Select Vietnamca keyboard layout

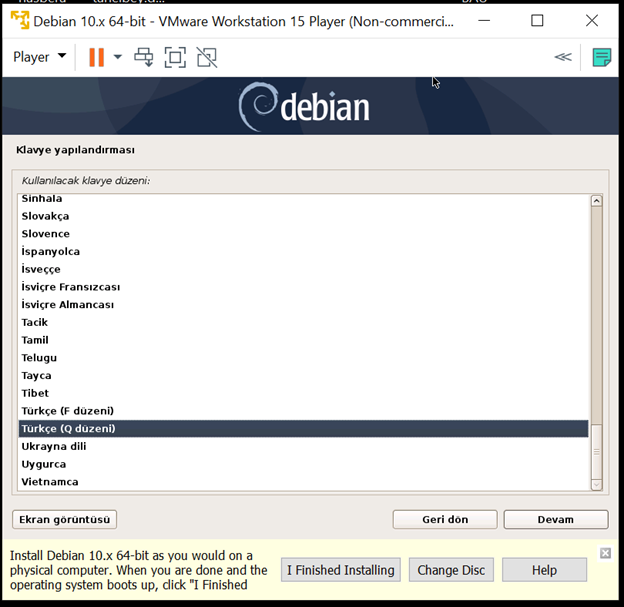(x=303, y=482)
